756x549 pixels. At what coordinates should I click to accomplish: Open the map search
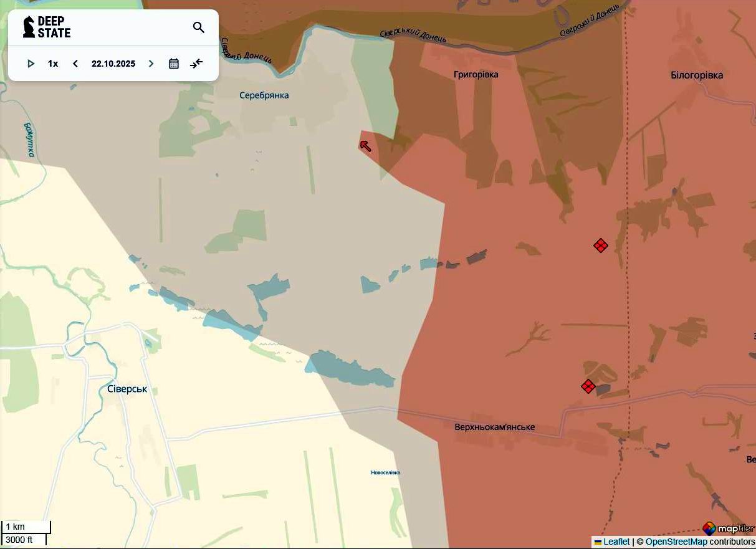pyautogui.click(x=199, y=27)
